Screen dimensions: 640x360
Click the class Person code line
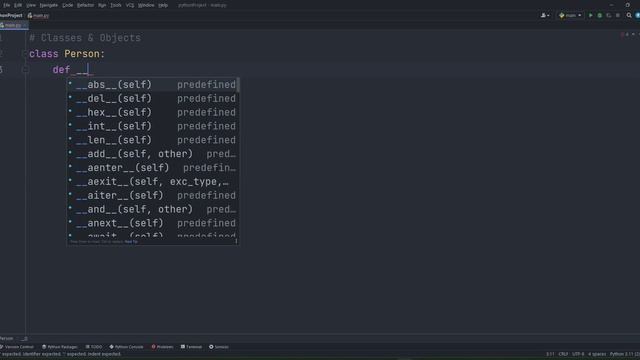click(x=67, y=54)
